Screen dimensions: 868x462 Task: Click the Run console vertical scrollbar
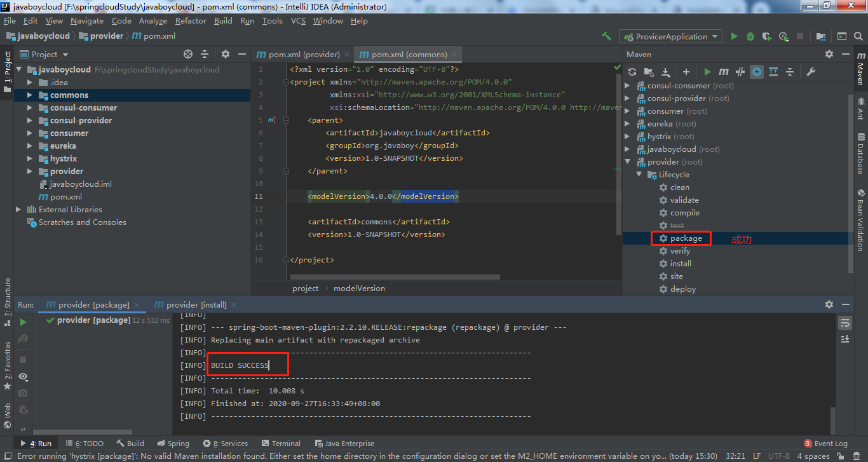pyautogui.click(x=833, y=419)
